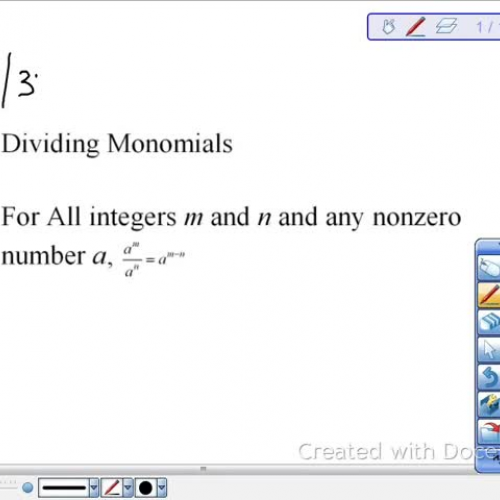The height and width of the screenshot is (500, 500).
Task: Expand the pen type dropdown arrow
Action: coord(128,488)
